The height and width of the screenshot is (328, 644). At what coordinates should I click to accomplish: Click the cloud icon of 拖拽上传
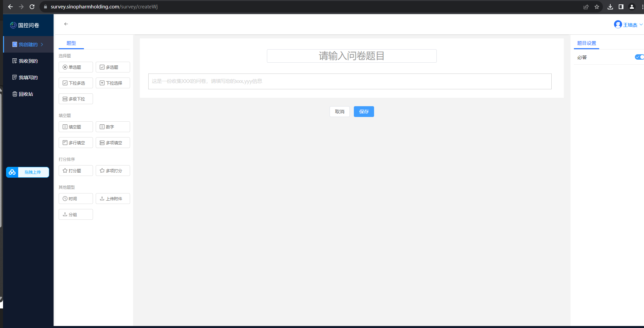12,172
